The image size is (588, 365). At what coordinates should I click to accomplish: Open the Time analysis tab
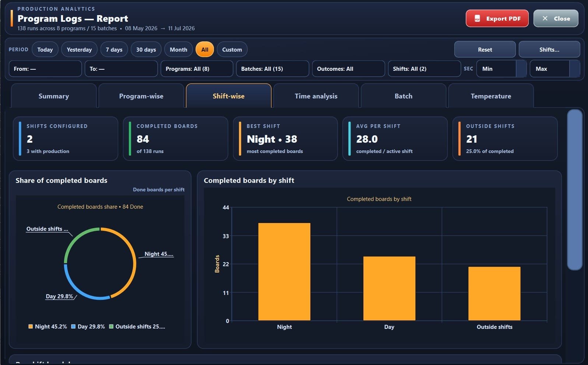[316, 96]
